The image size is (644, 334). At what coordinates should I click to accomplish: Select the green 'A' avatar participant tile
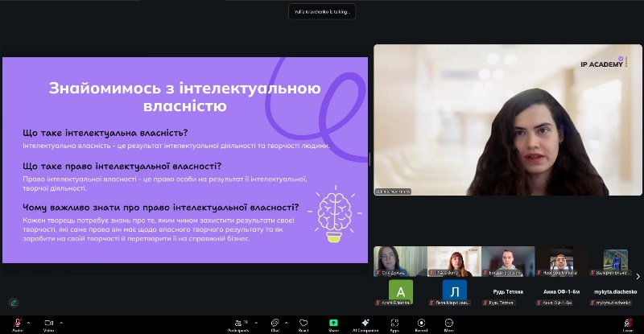pyautogui.click(x=400, y=291)
